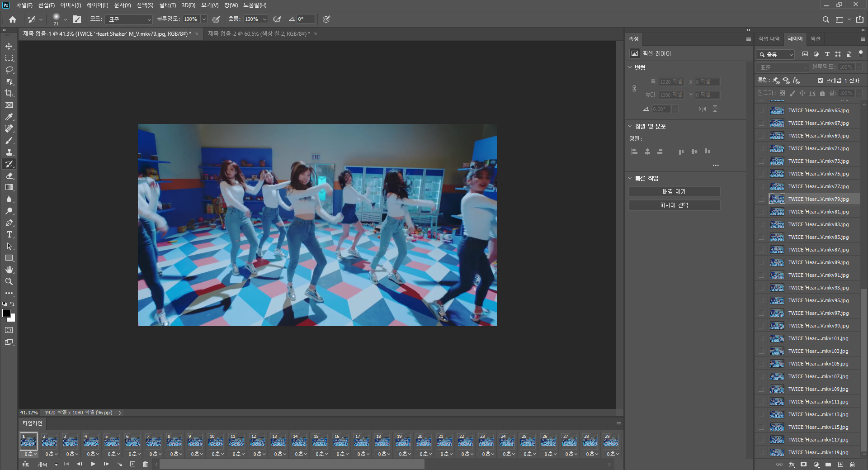This screenshot has height=470, width=868.
Task: Select the Eyedropper tool
Action: coord(9,117)
